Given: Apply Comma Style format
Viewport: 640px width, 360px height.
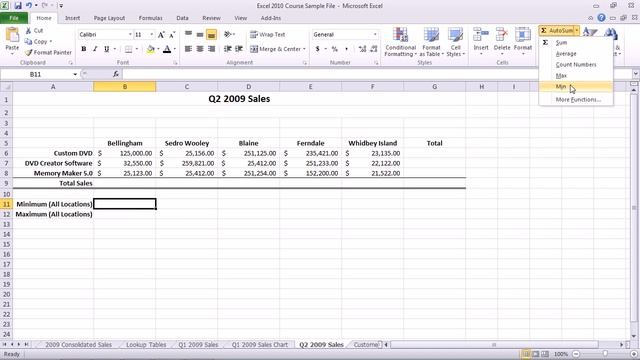Looking at the screenshot, I should tap(347, 49).
